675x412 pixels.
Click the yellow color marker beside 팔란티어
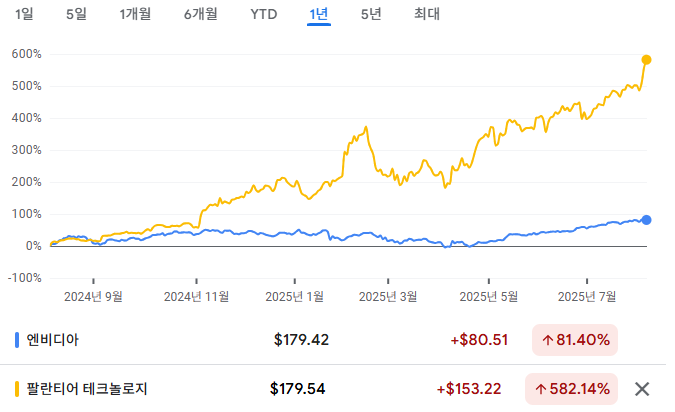(17, 389)
